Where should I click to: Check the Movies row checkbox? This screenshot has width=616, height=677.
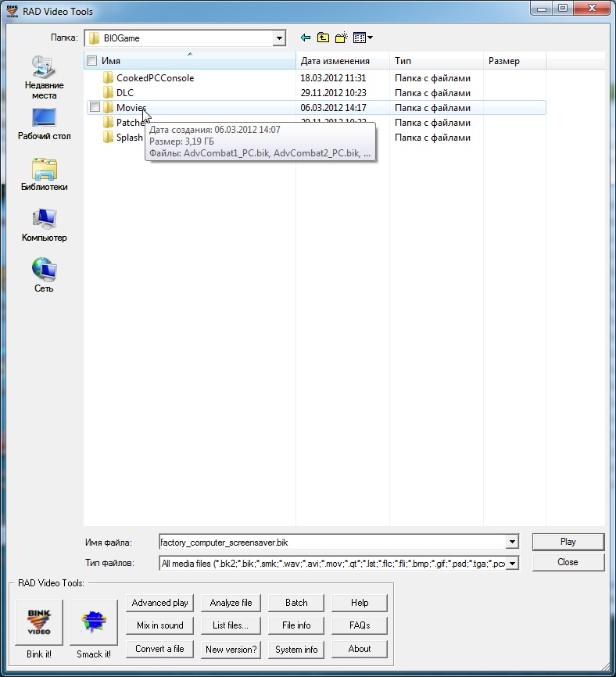[x=95, y=107]
